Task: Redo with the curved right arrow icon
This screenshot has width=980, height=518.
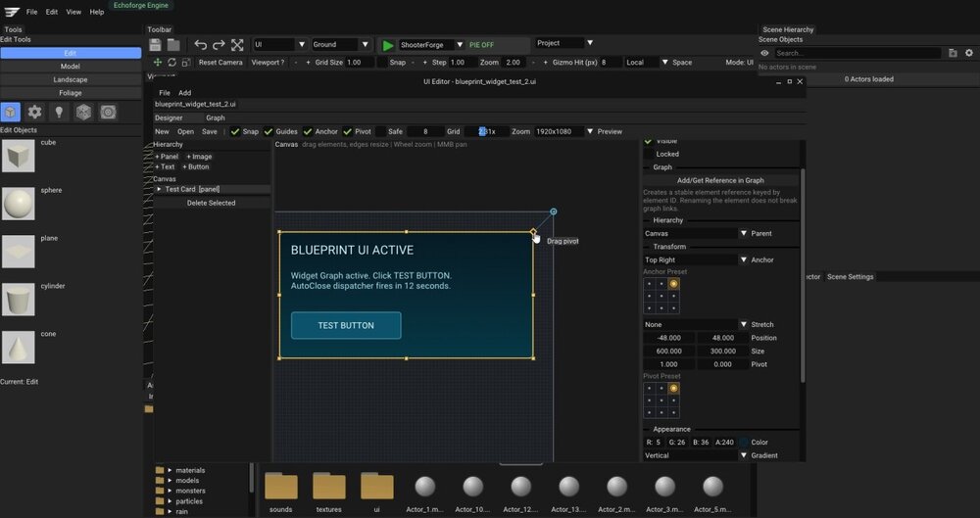Action: (x=219, y=45)
